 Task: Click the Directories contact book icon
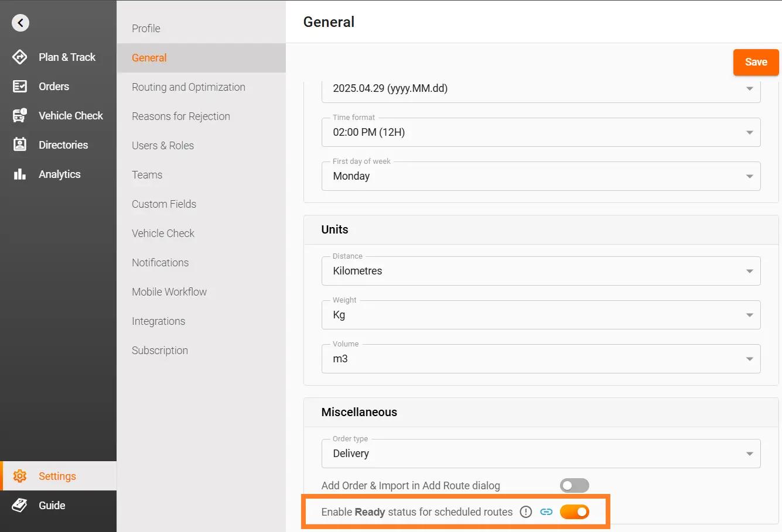pos(20,145)
